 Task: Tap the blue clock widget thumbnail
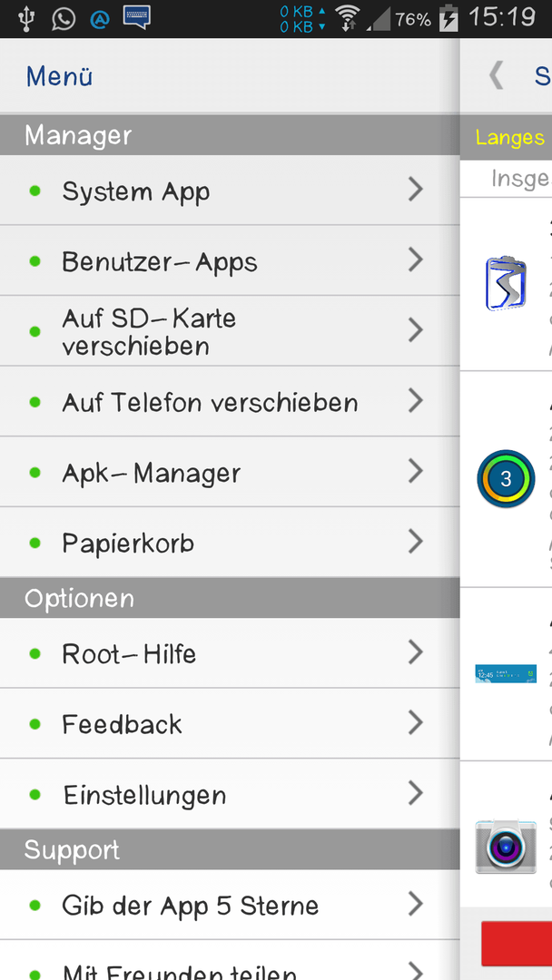[506, 673]
